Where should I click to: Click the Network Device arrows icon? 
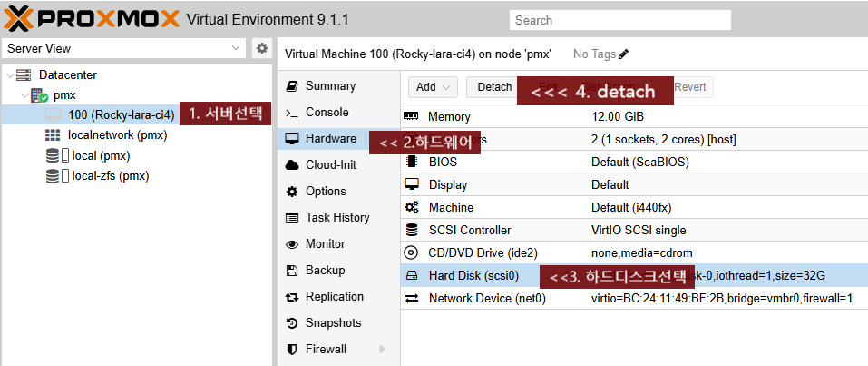tap(411, 299)
